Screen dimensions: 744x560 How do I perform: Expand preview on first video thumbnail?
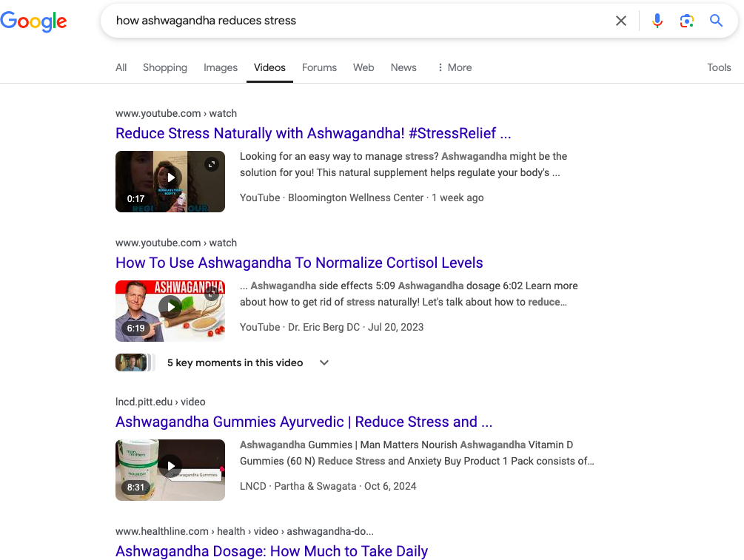pyautogui.click(x=212, y=164)
